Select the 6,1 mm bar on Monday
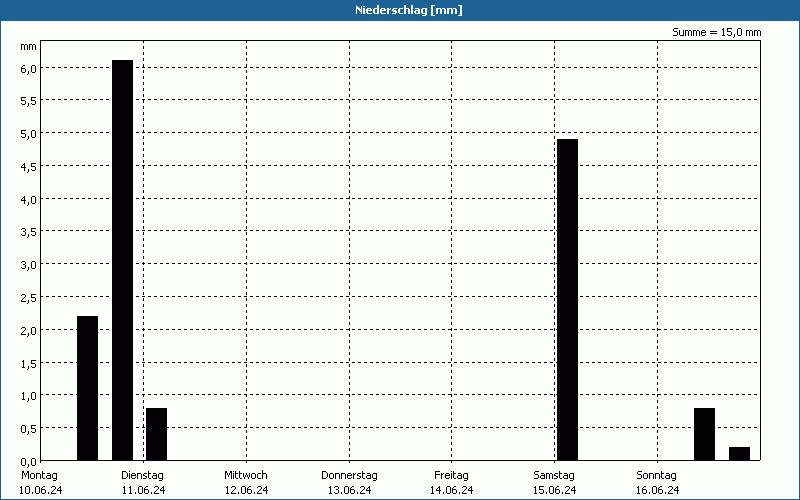The width and height of the screenshot is (800, 500). coord(122,260)
